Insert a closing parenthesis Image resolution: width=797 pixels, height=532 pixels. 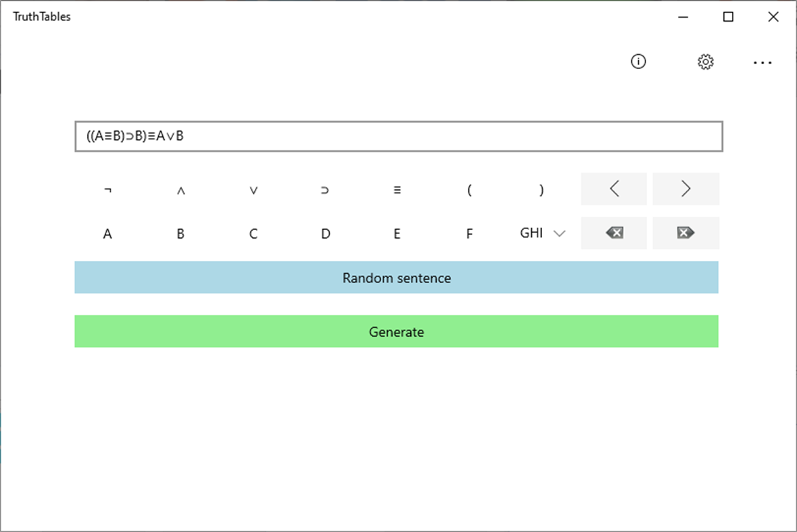click(x=541, y=190)
